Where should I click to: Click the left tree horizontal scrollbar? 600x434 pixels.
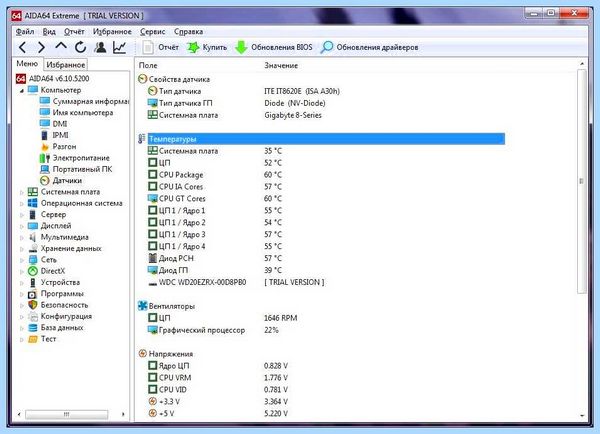tap(67, 414)
